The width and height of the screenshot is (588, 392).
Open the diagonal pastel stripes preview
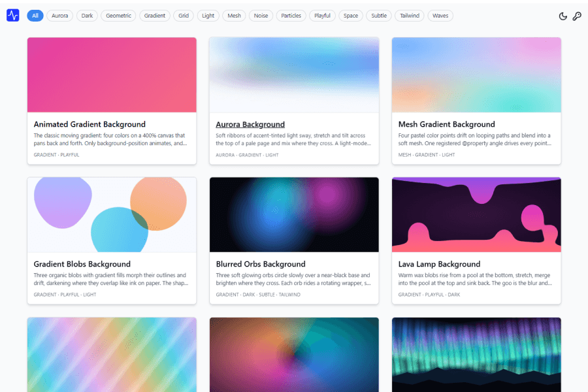112,355
